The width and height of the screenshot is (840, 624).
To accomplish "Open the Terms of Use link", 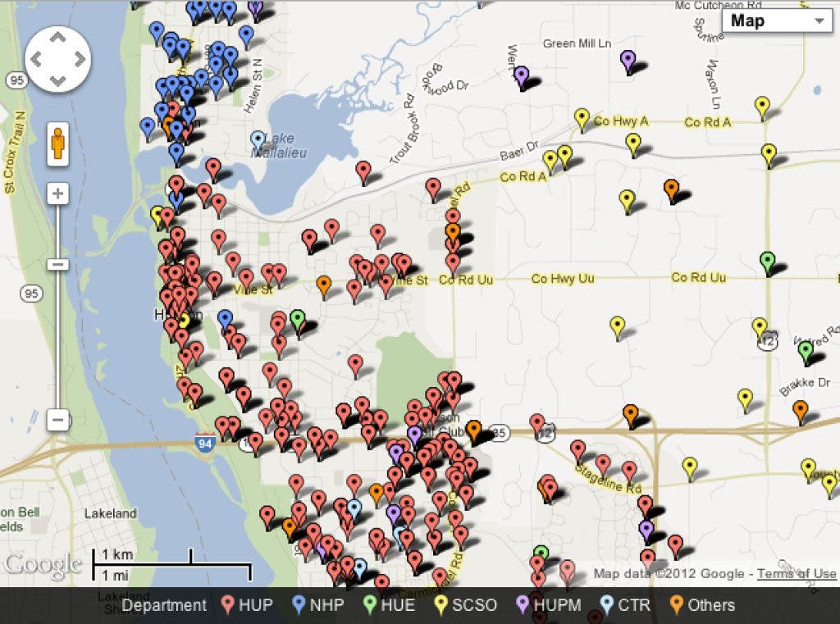I will tap(796, 574).
